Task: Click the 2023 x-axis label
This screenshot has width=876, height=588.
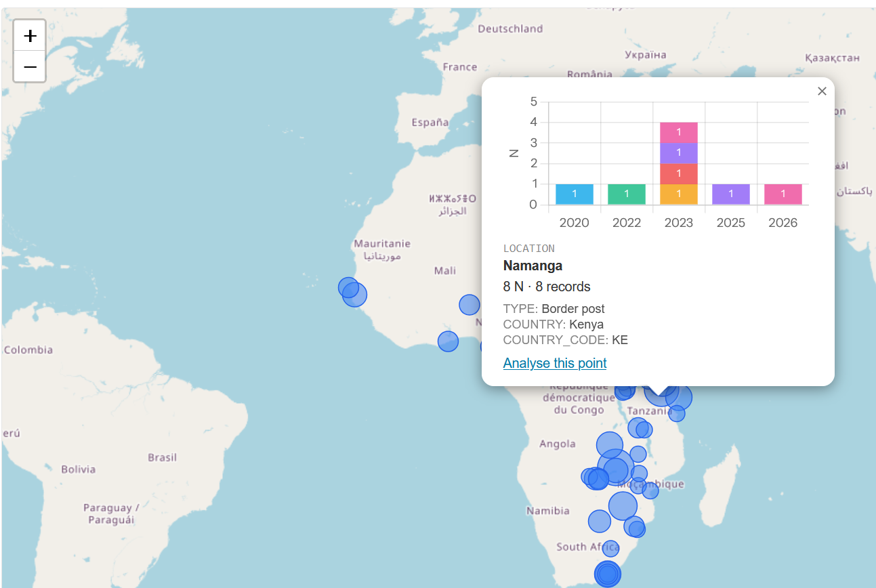Action: coord(679,223)
